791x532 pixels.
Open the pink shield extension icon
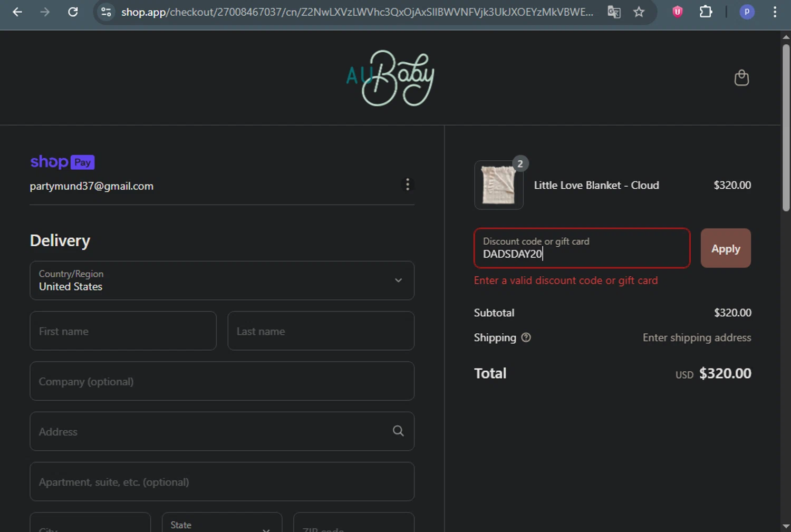[678, 12]
